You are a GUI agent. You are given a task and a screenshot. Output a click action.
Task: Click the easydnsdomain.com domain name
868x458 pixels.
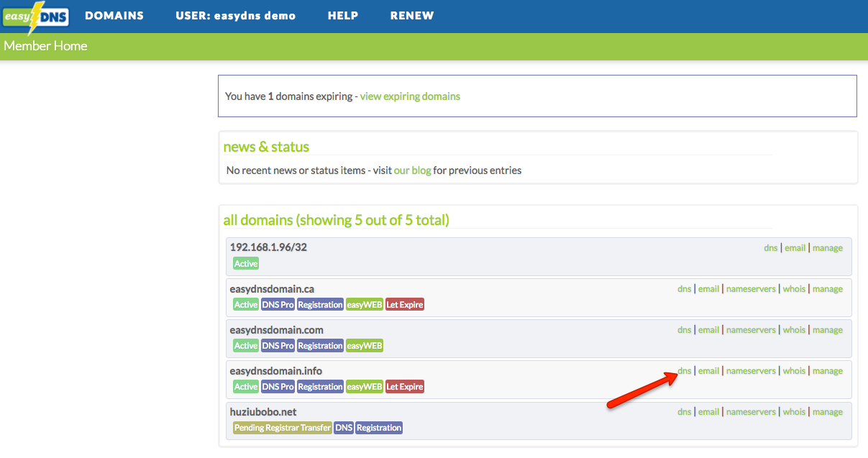pos(277,330)
